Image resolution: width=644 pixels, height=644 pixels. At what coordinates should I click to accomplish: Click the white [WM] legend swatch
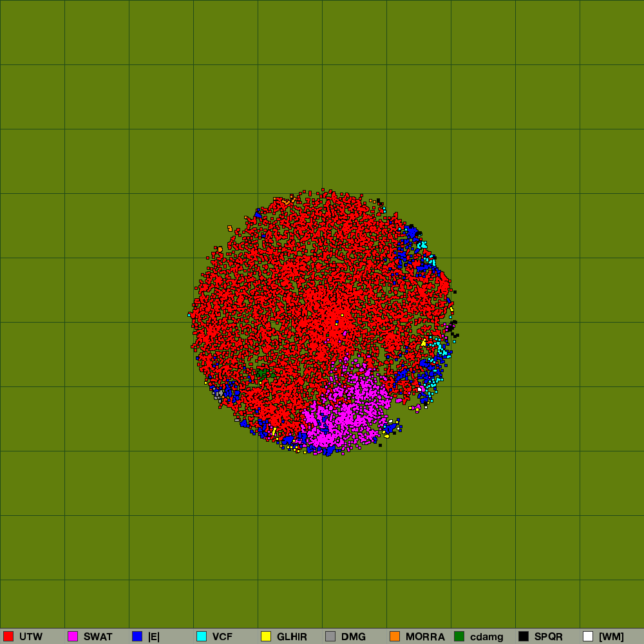[588, 636]
